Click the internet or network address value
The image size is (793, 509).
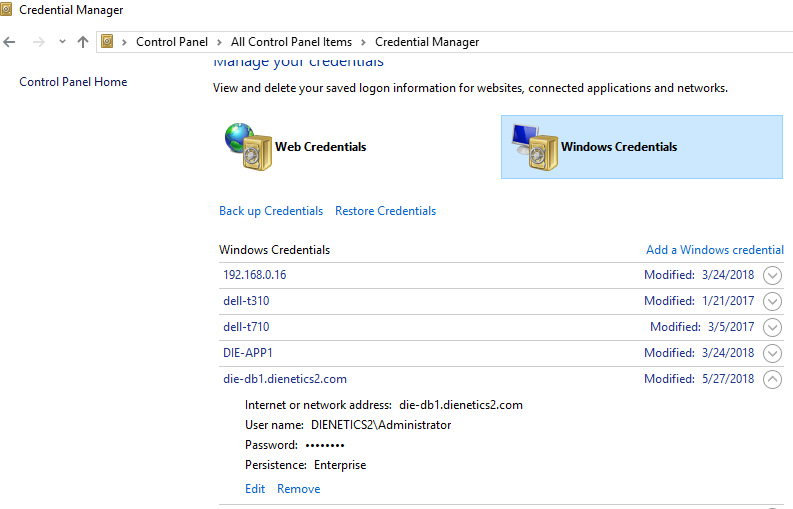coord(461,405)
